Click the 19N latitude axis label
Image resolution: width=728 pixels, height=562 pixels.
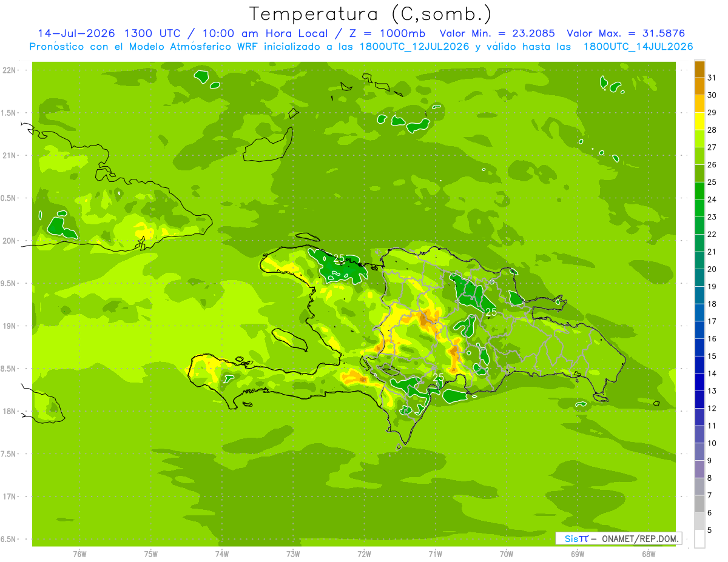point(10,326)
